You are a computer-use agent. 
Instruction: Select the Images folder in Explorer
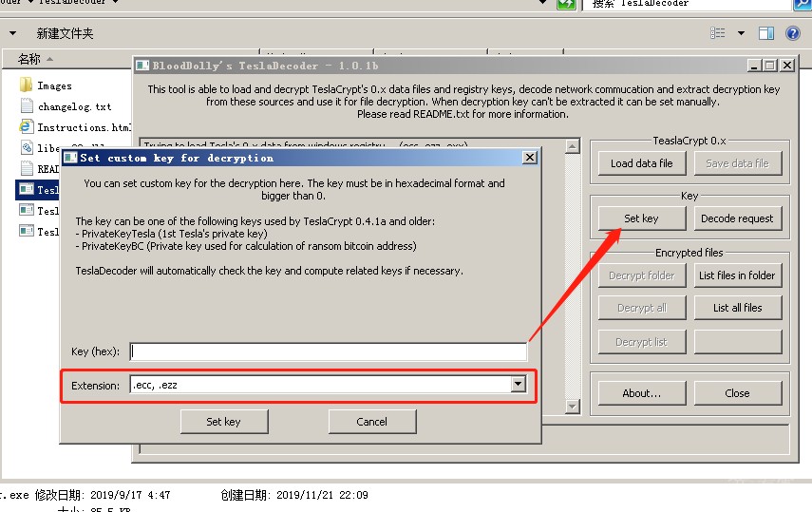tap(47, 85)
